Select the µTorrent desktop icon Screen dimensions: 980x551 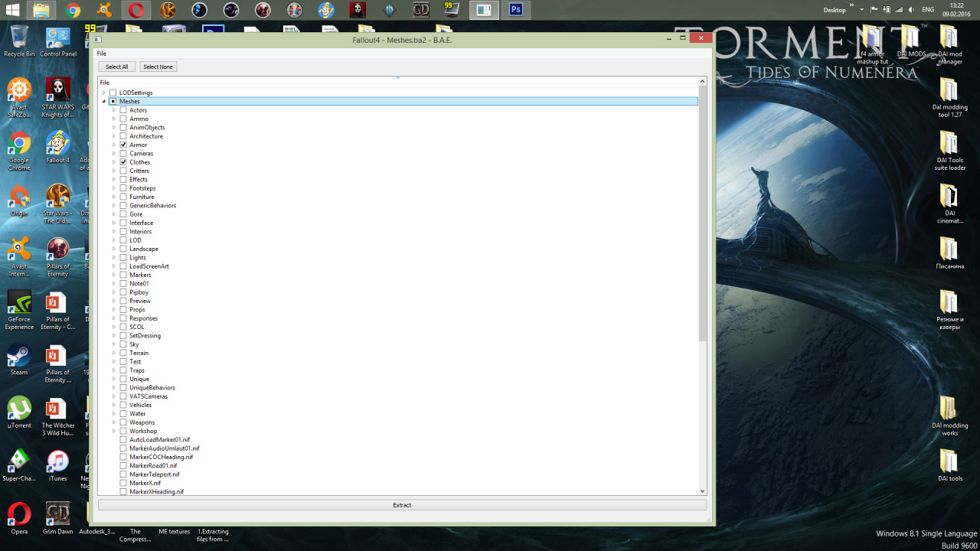pos(19,412)
